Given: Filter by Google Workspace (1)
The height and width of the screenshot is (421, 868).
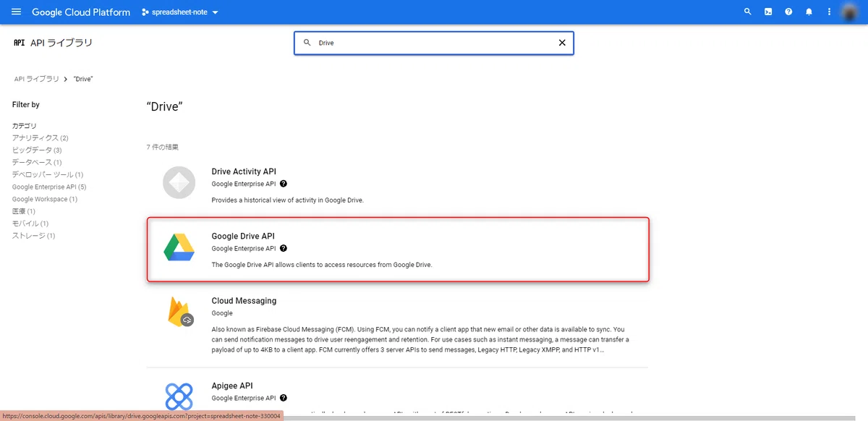Looking at the screenshot, I should point(45,199).
